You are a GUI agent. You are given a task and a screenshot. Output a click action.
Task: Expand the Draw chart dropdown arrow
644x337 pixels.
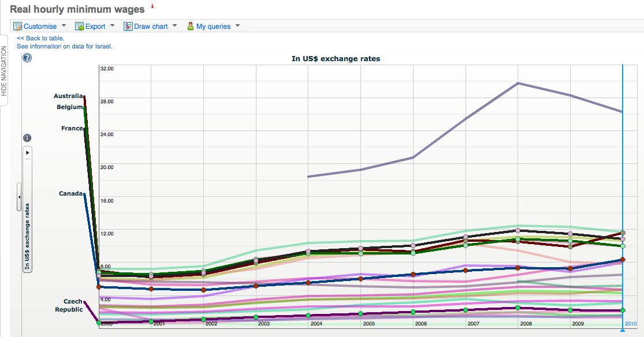pyautogui.click(x=174, y=25)
